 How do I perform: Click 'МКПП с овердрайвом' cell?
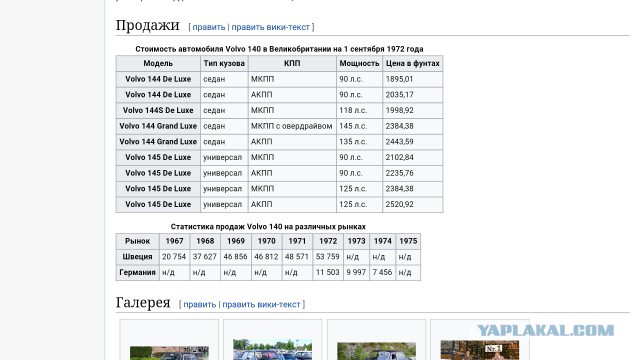point(292,126)
